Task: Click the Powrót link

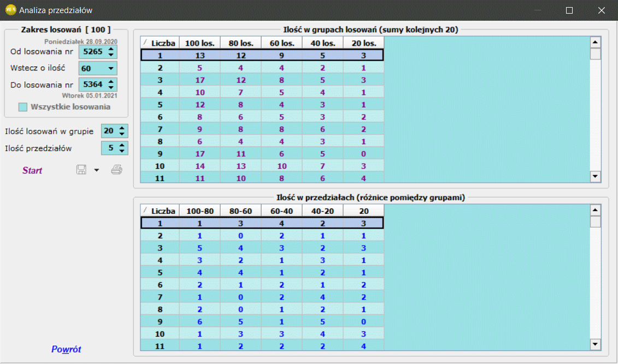Action: coord(66,349)
